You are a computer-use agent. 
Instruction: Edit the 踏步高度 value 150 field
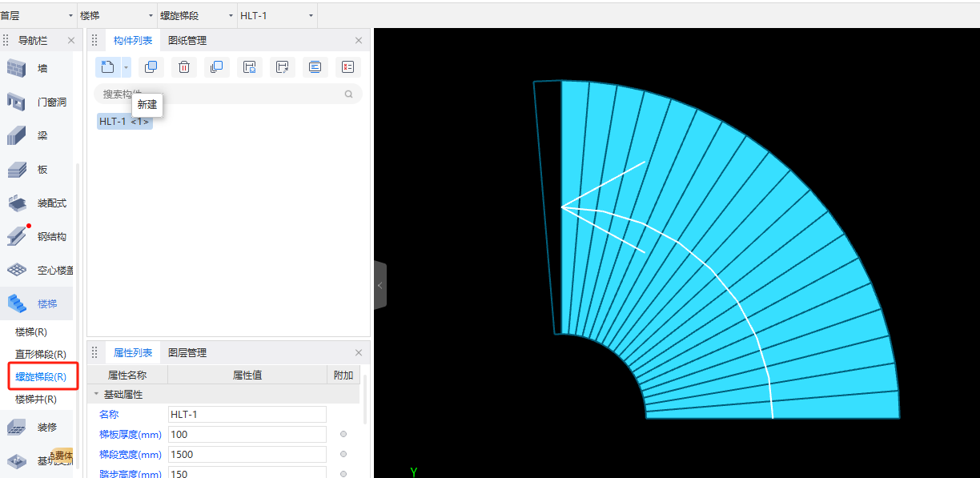[247, 473]
